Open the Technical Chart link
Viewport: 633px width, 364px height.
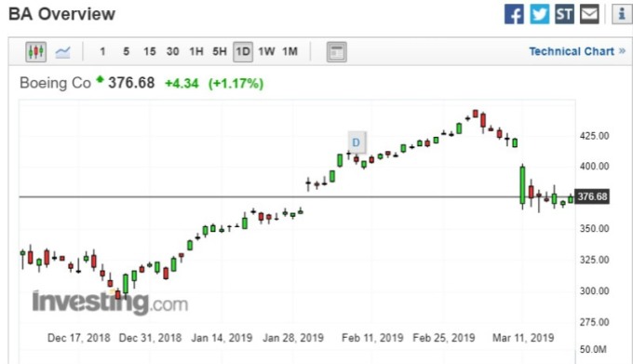tap(577, 51)
